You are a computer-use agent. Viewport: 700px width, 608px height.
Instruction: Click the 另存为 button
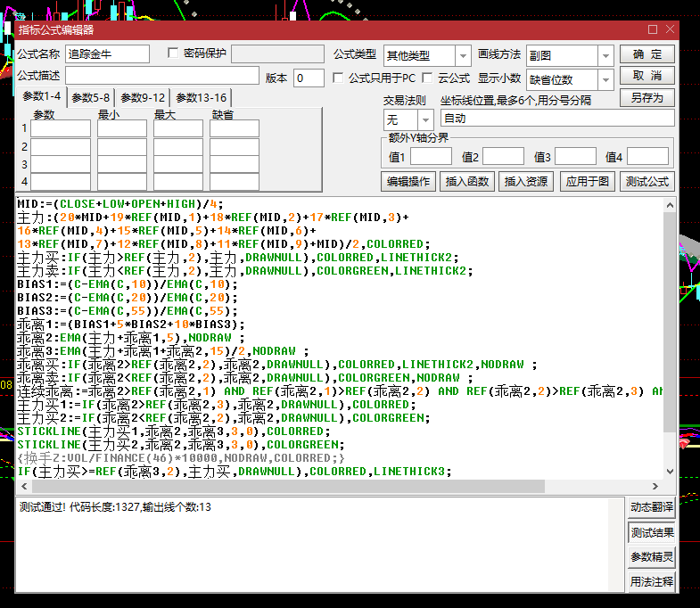646,98
